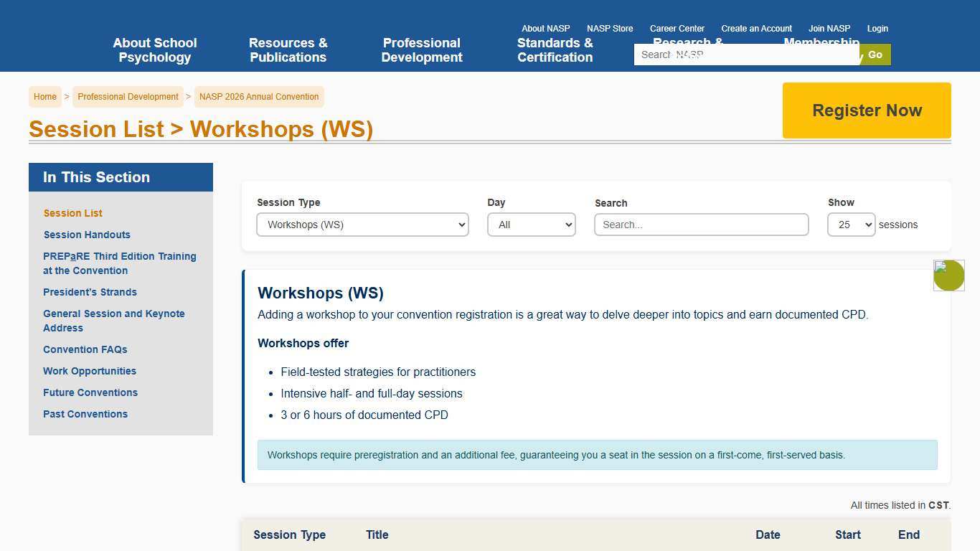View the Convention FAQs page
The height and width of the screenshot is (551, 980).
click(x=85, y=349)
